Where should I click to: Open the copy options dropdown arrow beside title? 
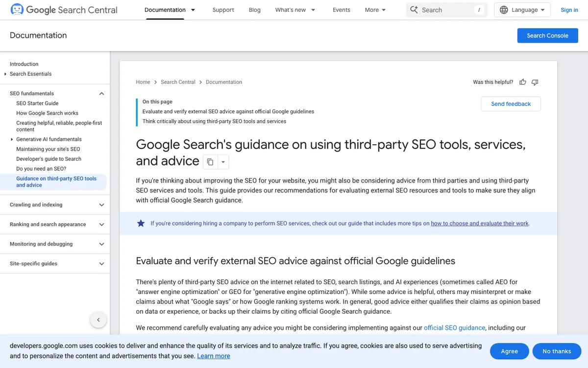click(x=223, y=162)
